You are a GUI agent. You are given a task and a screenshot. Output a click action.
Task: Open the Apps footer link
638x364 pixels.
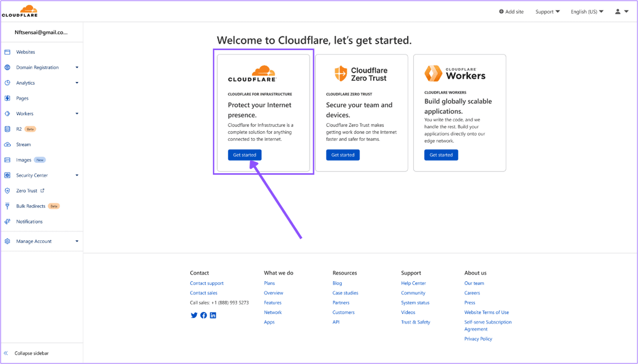269,322
